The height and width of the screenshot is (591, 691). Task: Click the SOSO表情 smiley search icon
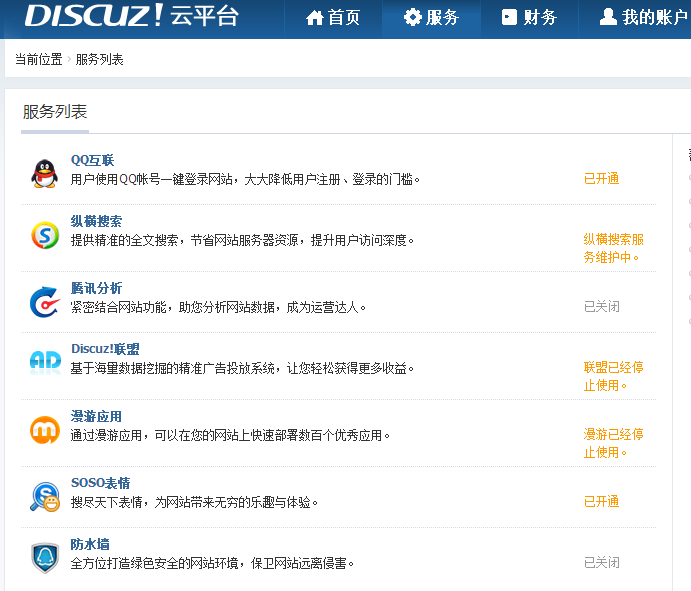pyautogui.click(x=45, y=497)
